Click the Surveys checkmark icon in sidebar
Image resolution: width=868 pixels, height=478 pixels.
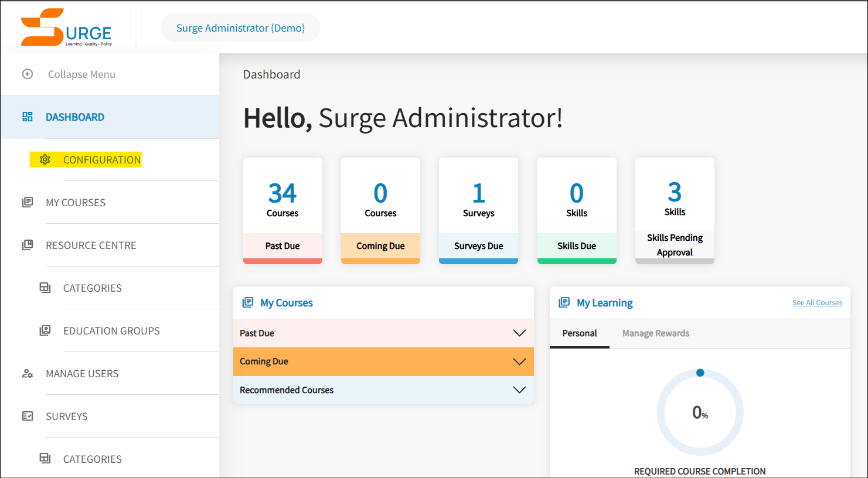pos(27,416)
